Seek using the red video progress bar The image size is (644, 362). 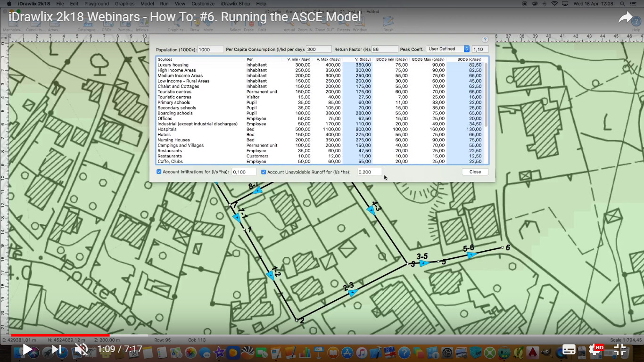(x=60, y=336)
